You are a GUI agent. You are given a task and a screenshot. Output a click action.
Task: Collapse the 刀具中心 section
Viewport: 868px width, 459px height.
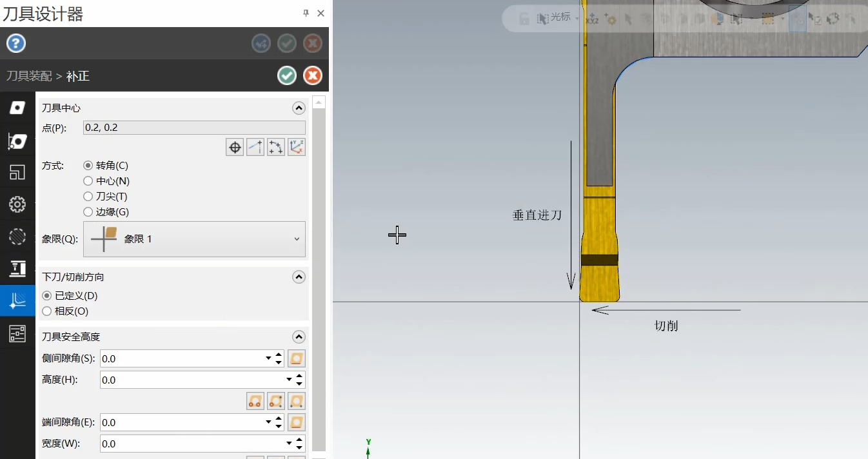click(x=299, y=108)
